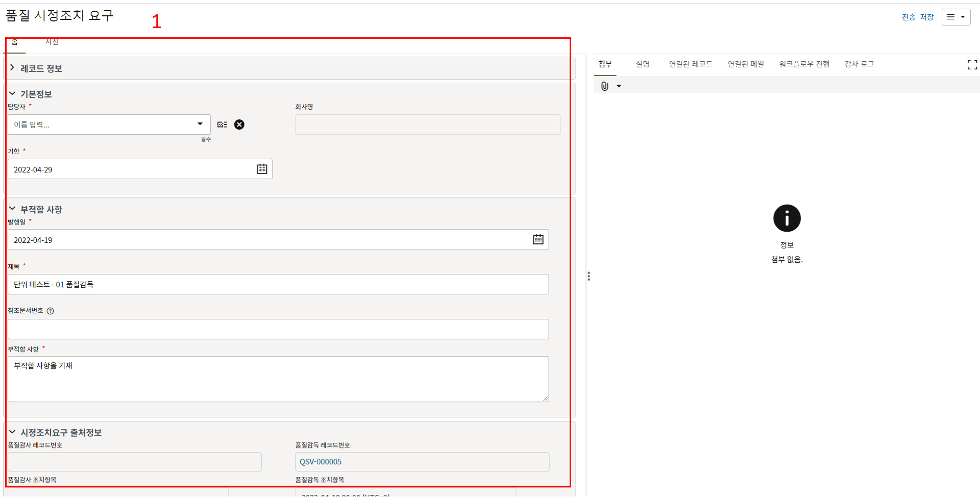Open the 기한 date calendar picker

262,169
